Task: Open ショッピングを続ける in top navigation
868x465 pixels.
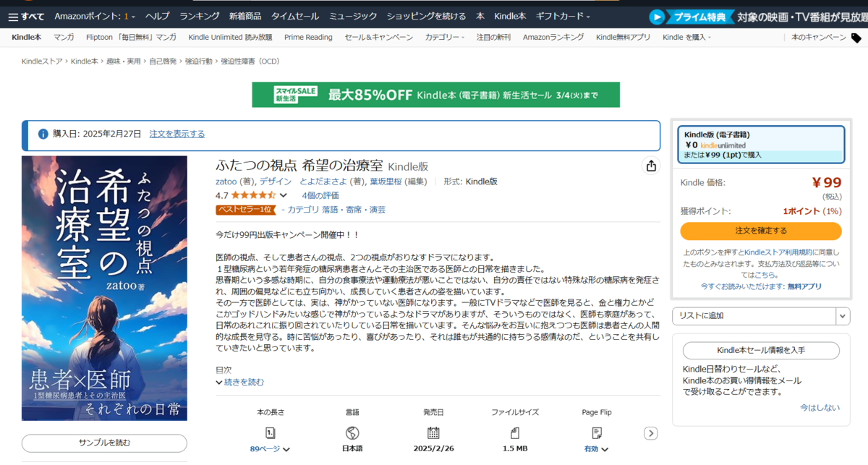Action: coord(426,16)
